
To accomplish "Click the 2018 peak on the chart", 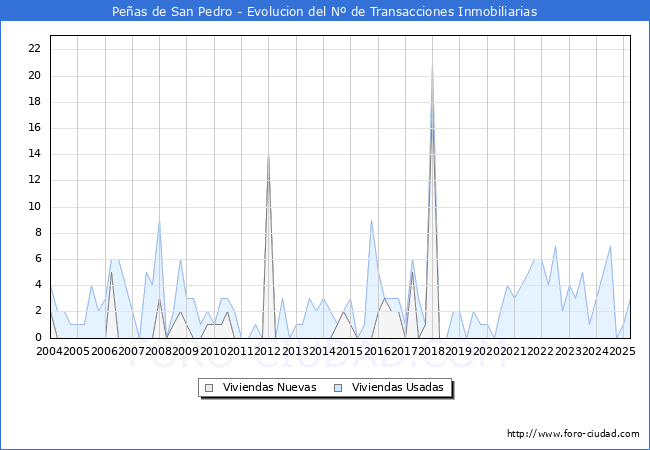I will pyautogui.click(x=432, y=64).
